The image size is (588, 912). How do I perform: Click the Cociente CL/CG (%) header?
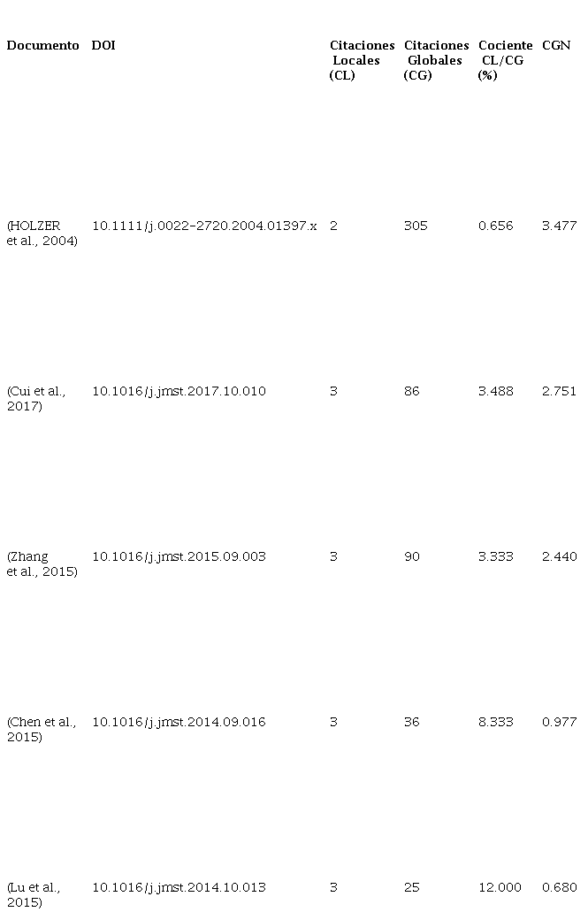pos(505,60)
